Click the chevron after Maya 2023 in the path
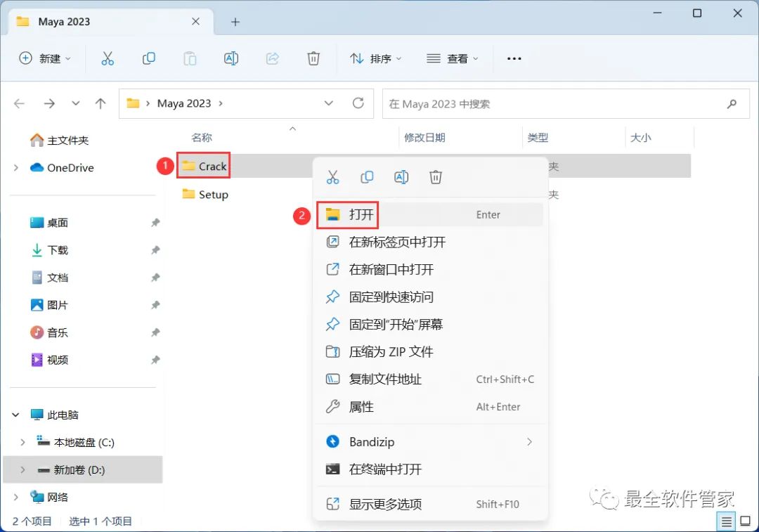The height and width of the screenshot is (532, 759). coord(221,103)
